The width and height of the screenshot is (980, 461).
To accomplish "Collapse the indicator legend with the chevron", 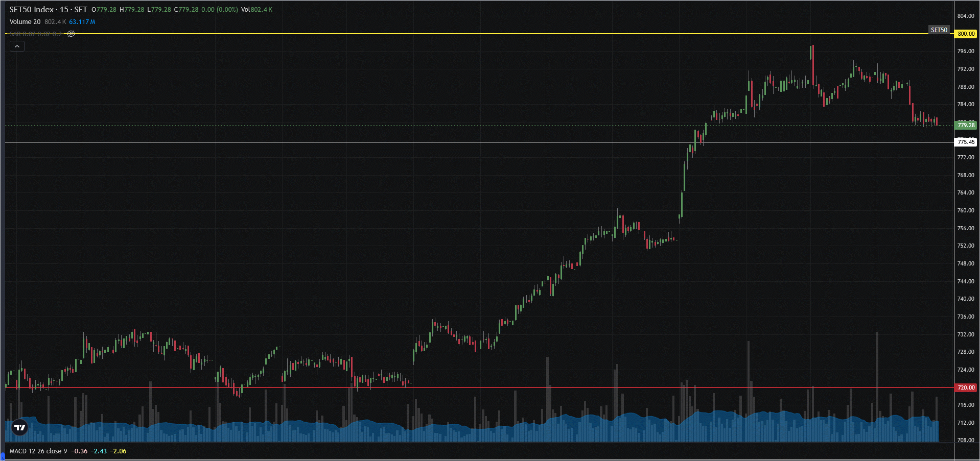I will coord(17,46).
